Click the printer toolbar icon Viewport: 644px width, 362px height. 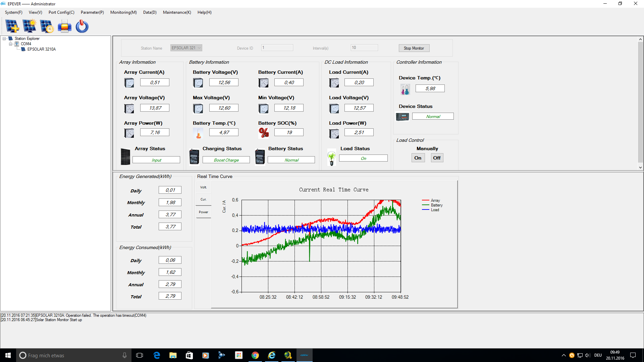click(x=64, y=26)
